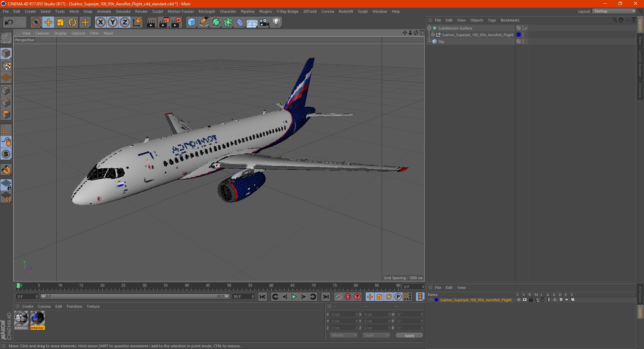The height and width of the screenshot is (349, 644).
Task: Open the viewport Cameras menu
Action: point(42,33)
